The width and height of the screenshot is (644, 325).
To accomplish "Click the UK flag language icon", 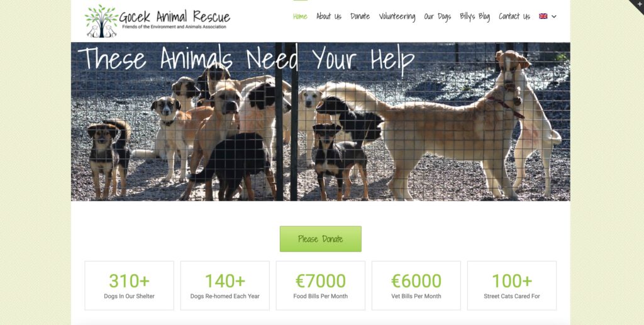I will click(543, 16).
